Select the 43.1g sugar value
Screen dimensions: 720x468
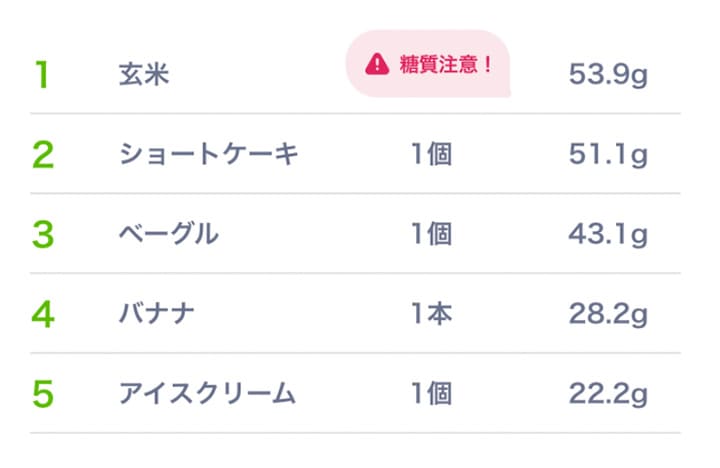click(608, 234)
